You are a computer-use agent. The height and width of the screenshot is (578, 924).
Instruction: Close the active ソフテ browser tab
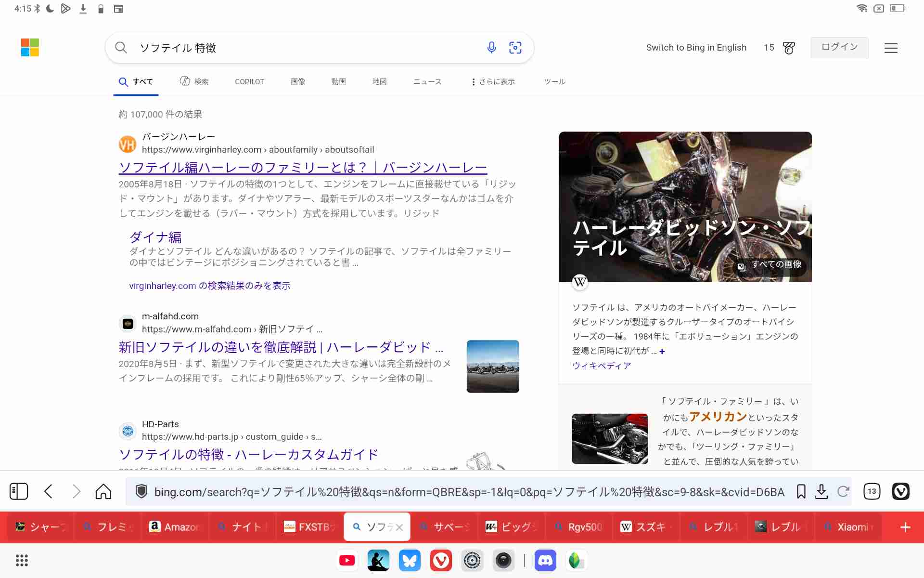pos(399,527)
